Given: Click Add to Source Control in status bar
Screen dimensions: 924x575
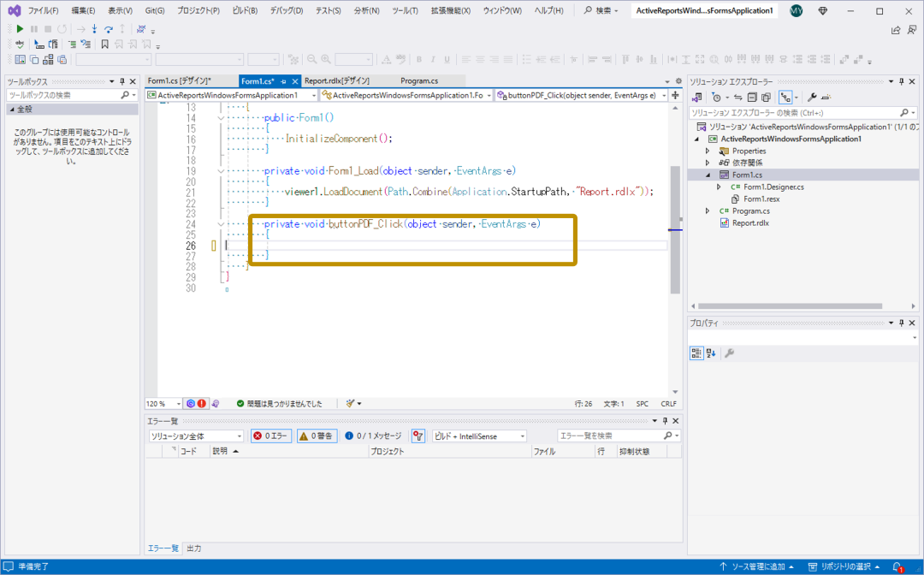Looking at the screenshot, I should 756,566.
